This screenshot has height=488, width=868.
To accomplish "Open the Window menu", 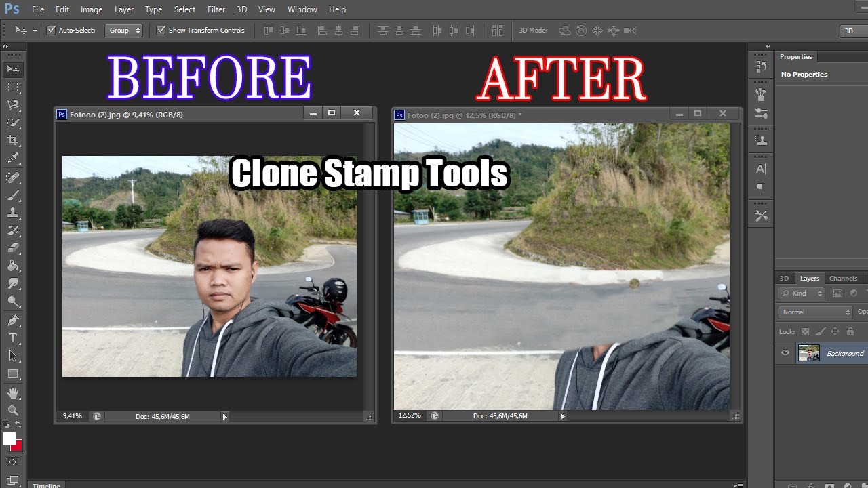I will pyautogui.click(x=302, y=9).
